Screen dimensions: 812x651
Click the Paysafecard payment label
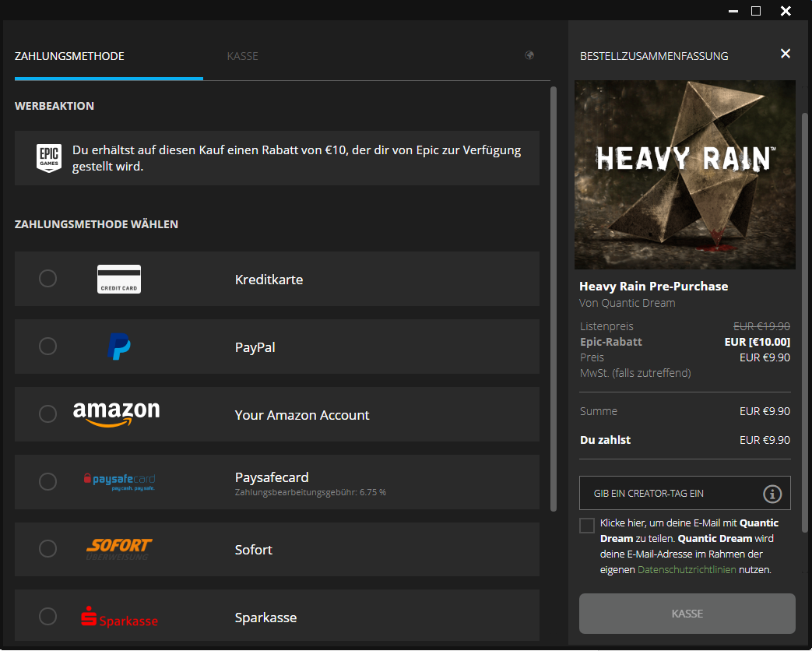(x=272, y=477)
